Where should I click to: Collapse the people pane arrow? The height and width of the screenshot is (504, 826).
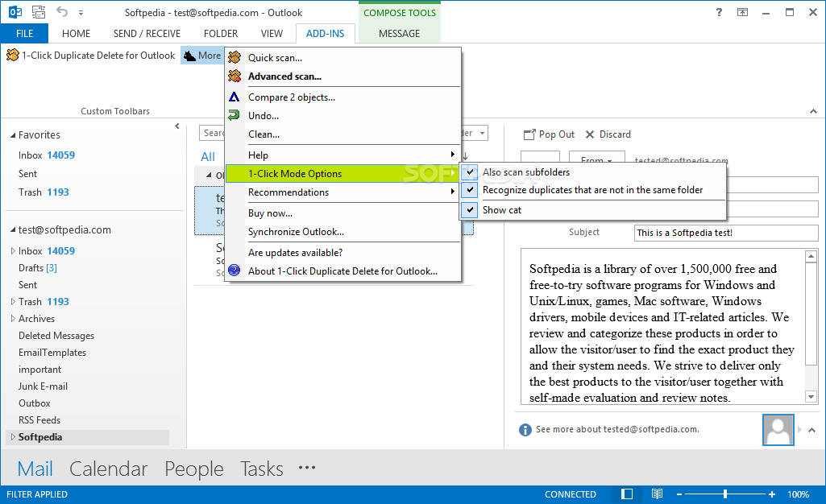(811, 430)
